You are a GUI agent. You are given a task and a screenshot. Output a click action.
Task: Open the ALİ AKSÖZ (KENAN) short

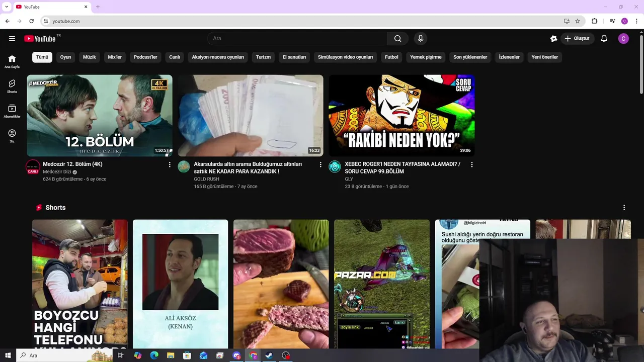(180, 284)
